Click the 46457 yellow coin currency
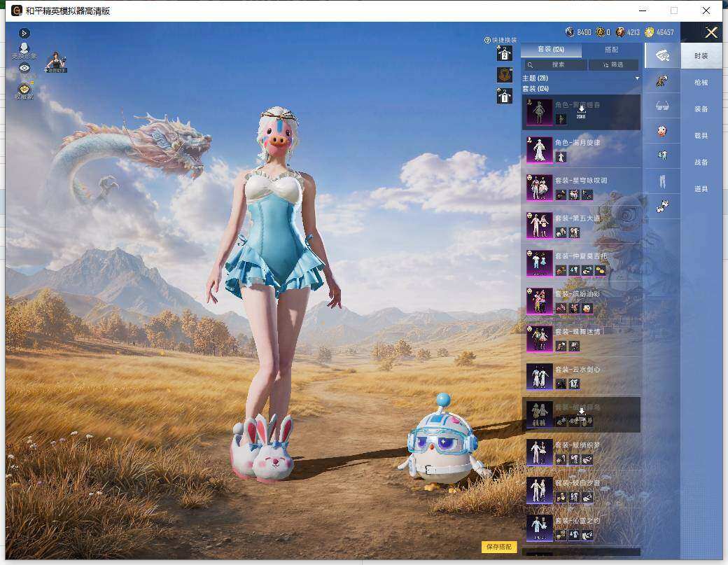Screen dimensions: 728x565 click(x=649, y=32)
